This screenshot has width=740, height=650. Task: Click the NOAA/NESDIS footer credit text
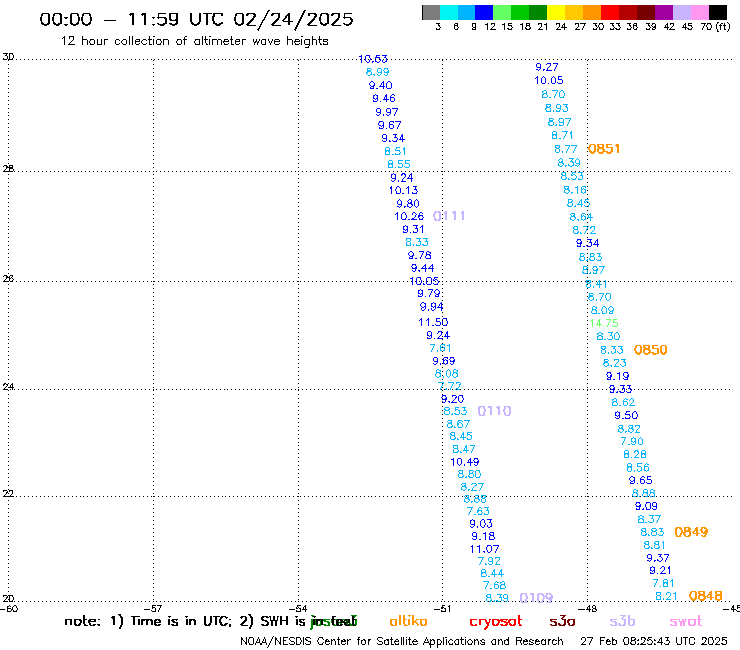tap(402, 642)
